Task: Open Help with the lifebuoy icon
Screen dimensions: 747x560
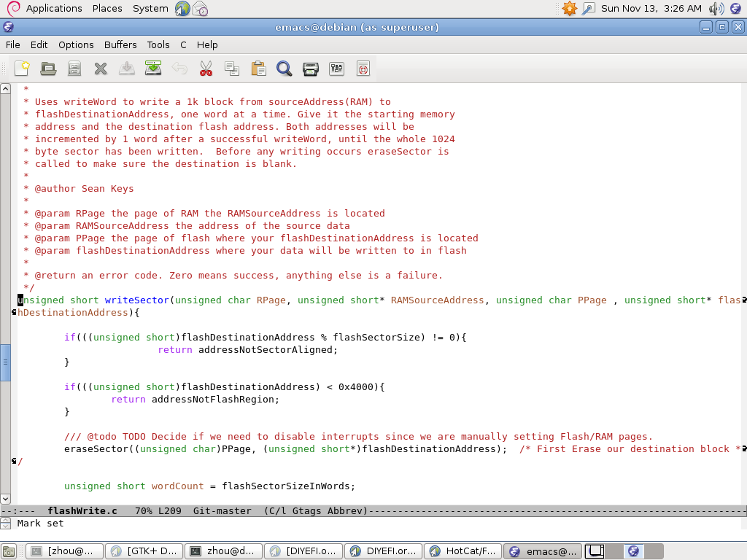Action: click(363, 69)
